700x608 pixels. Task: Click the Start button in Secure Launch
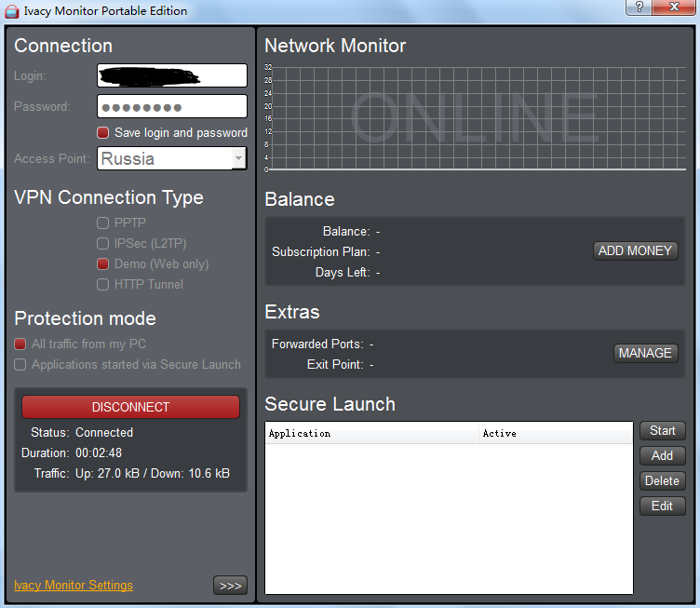tap(663, 431)
